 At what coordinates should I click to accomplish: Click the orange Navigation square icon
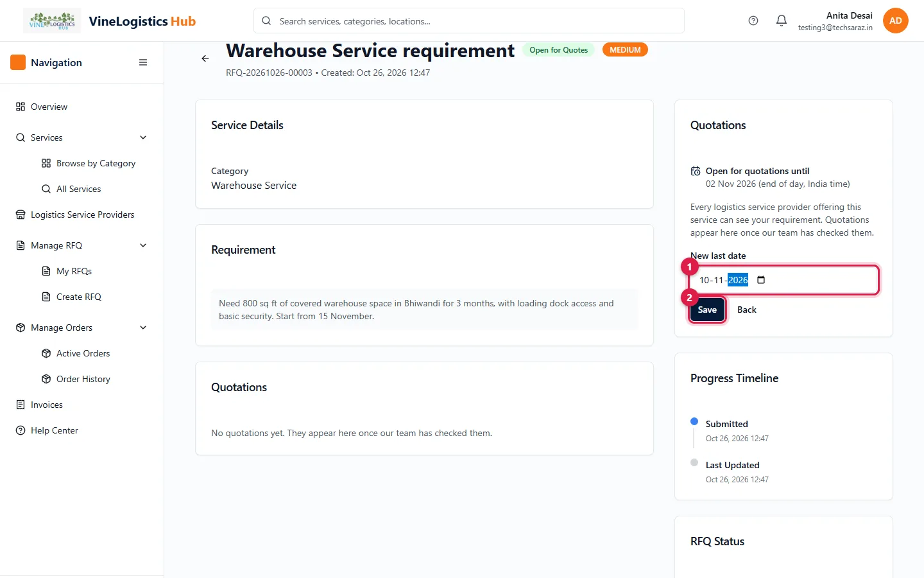click(18, 62)
